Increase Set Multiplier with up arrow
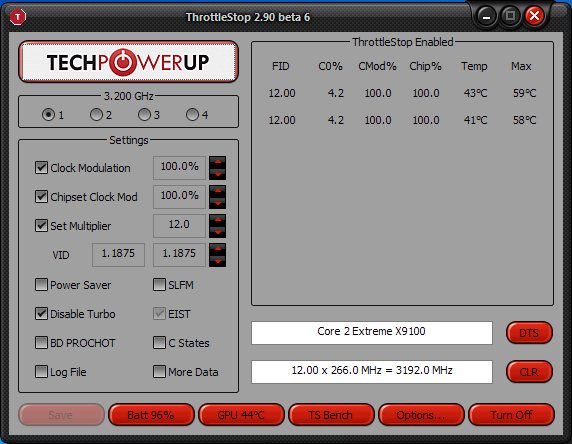This screenshot has height=444, width=572. tap(217, 220)
